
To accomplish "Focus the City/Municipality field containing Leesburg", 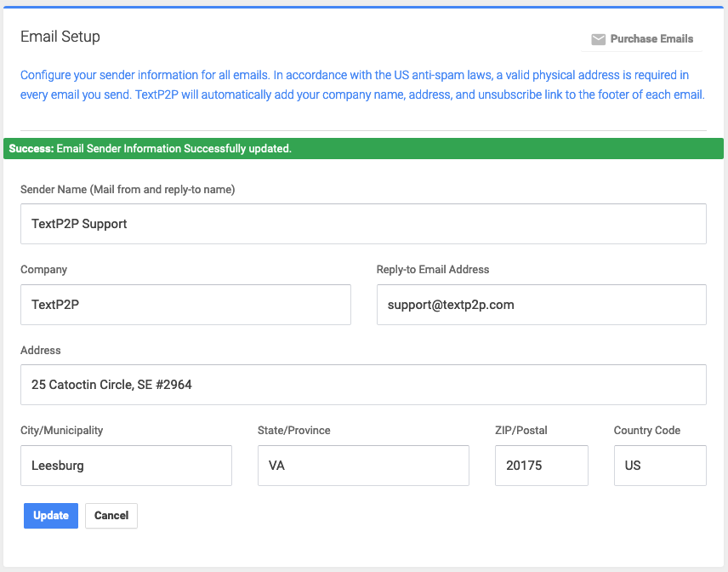I will [126, 465].
